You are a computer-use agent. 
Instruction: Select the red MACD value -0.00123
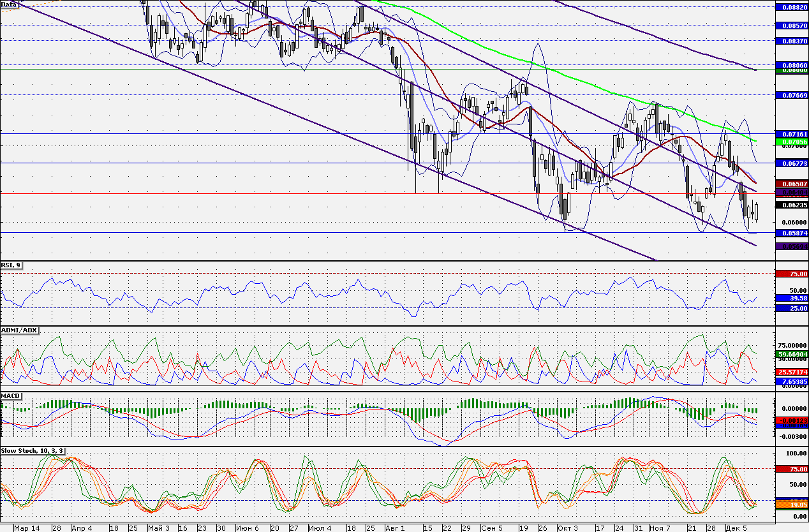coord(791,421)
